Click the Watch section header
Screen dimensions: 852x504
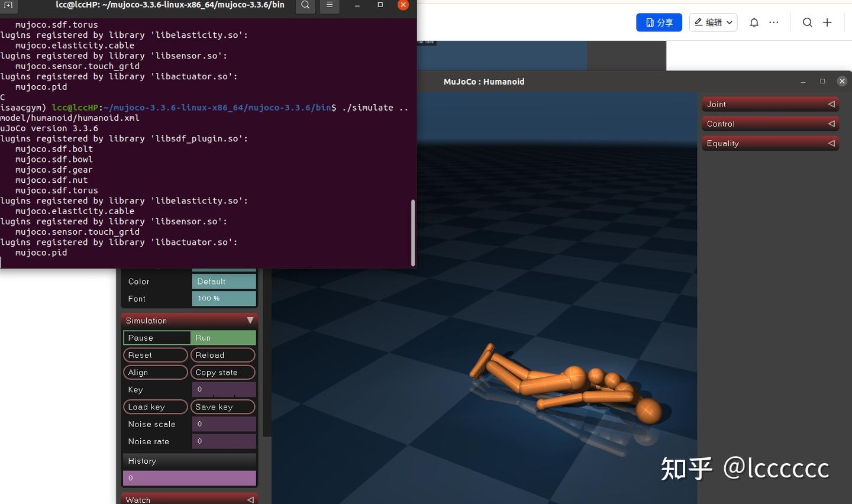[x=188, y=499]
